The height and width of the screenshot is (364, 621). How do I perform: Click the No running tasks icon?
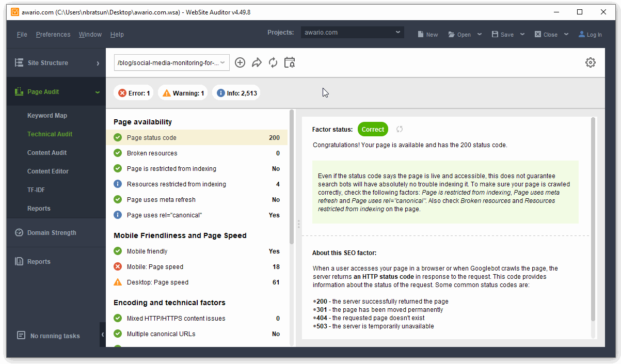click(21, 335)
